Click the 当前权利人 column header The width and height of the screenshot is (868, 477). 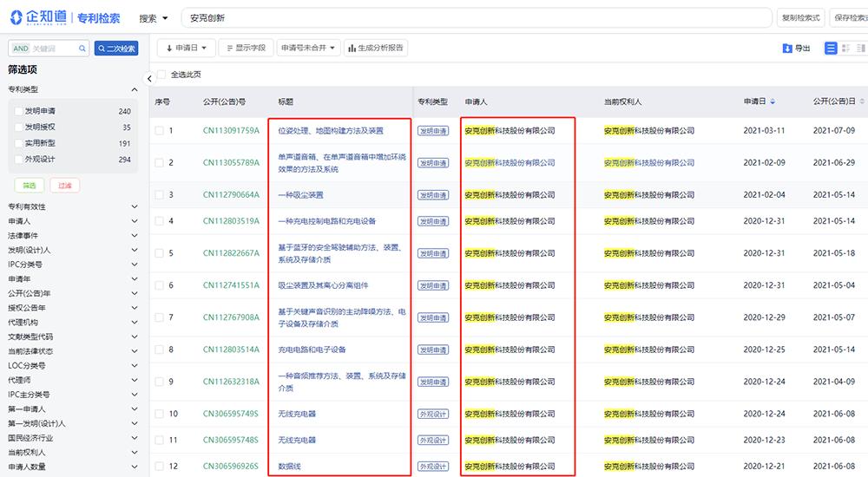coord(622,101)
